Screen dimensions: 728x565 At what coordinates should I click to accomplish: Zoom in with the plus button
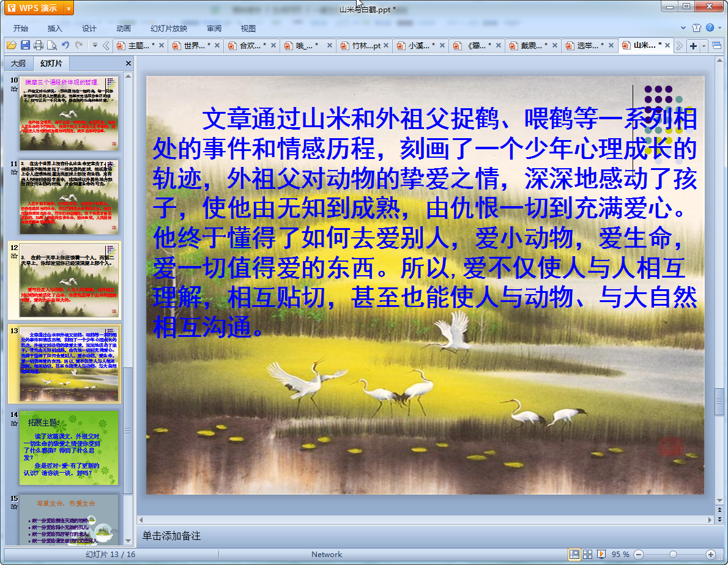(710, 555)
